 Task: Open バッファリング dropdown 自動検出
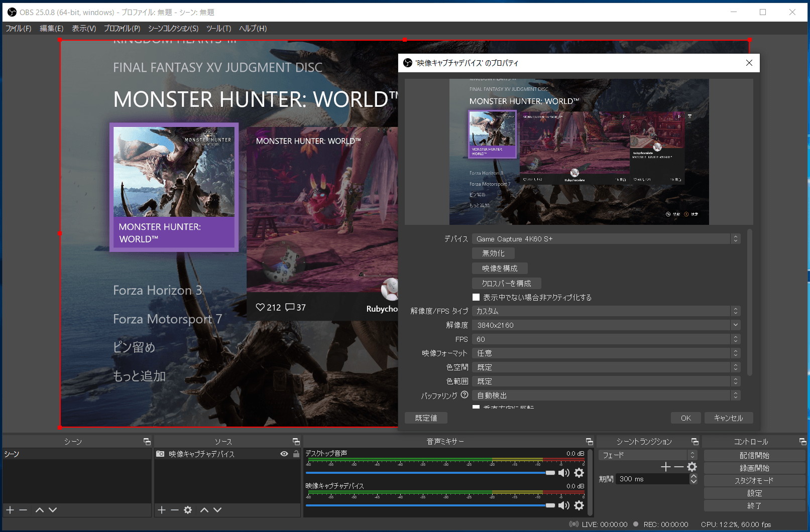click(x=606, y=395)
